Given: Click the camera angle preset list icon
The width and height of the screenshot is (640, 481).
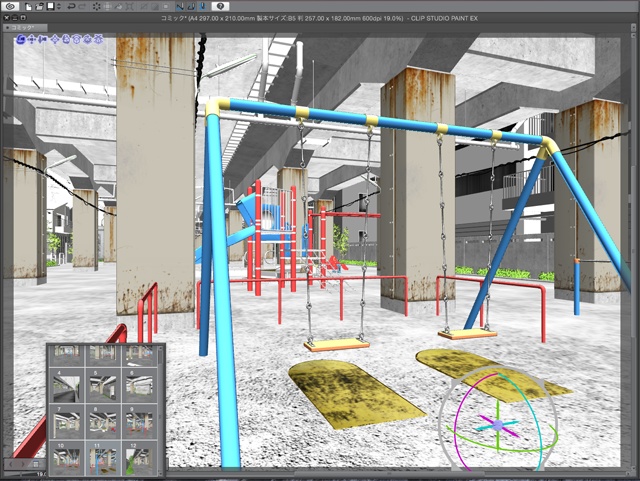Looking at the screenshot, I should (36, 464).
